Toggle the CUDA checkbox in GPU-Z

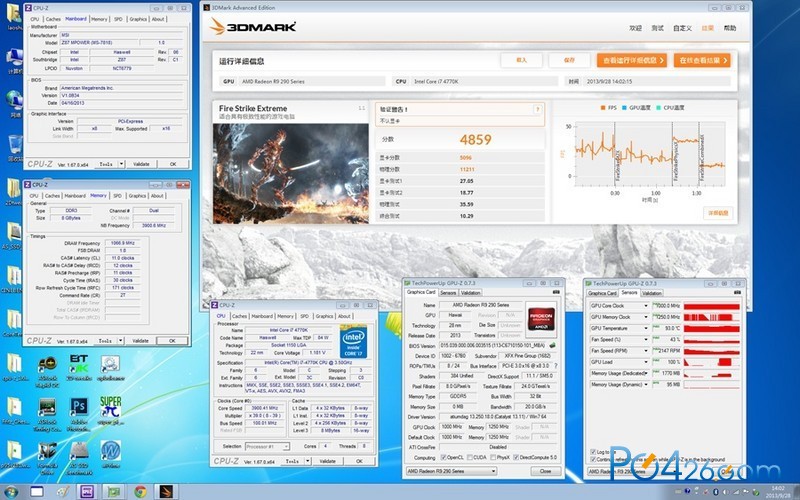(x=469, y=458)
